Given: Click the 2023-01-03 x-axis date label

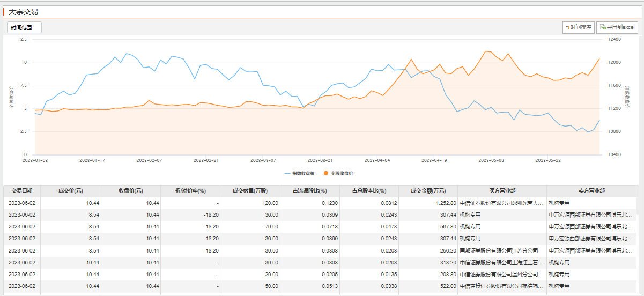Looking at the screenshot, I should 35,160.
